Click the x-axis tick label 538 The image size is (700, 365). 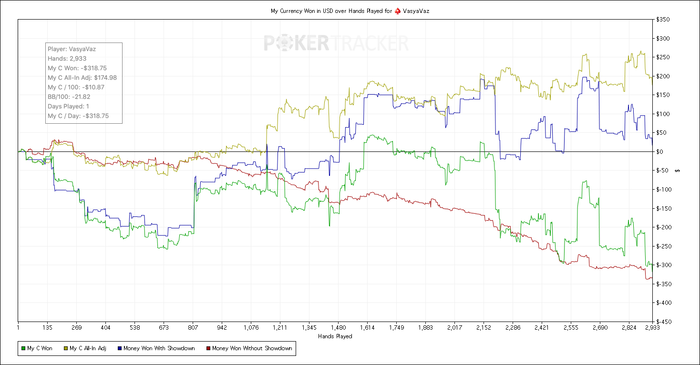tap(135, 328)
